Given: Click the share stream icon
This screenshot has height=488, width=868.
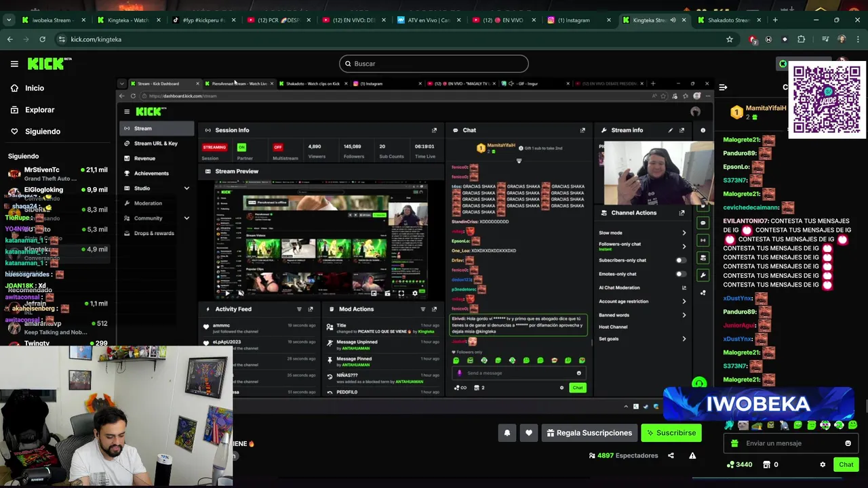Looking at the screenshot, I should coord(671,455).
